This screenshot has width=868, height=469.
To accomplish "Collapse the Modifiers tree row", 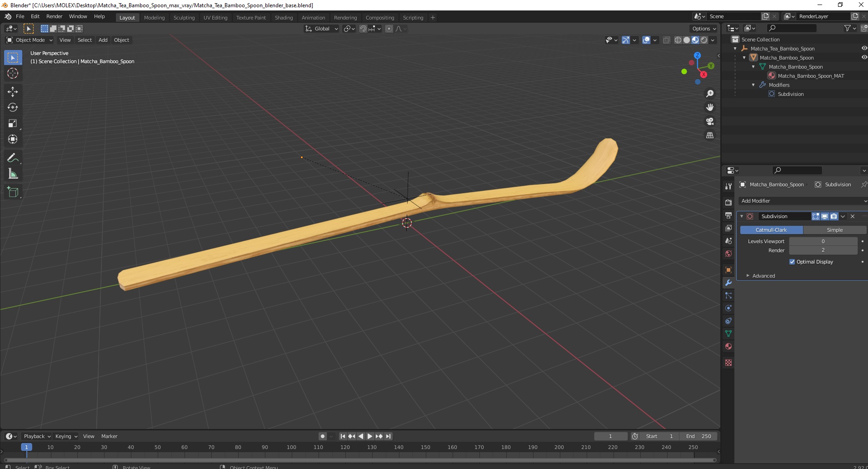I will 753,85.
